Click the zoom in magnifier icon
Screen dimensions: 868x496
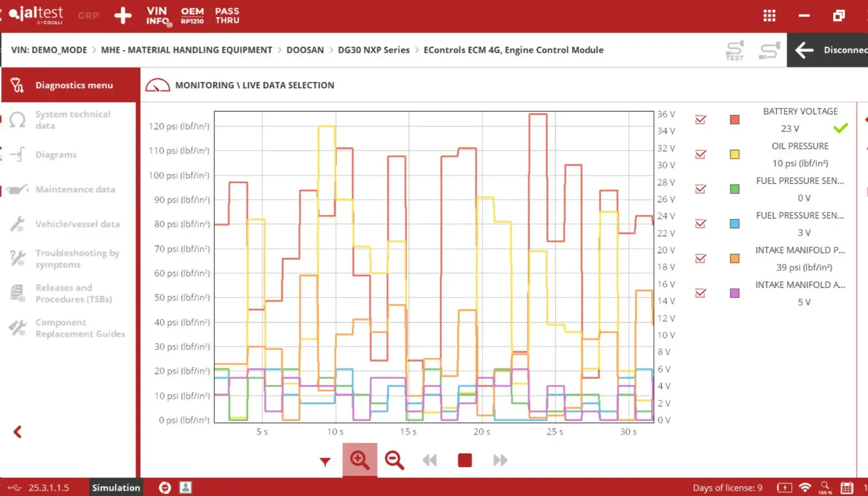click(x=359, y=460)
